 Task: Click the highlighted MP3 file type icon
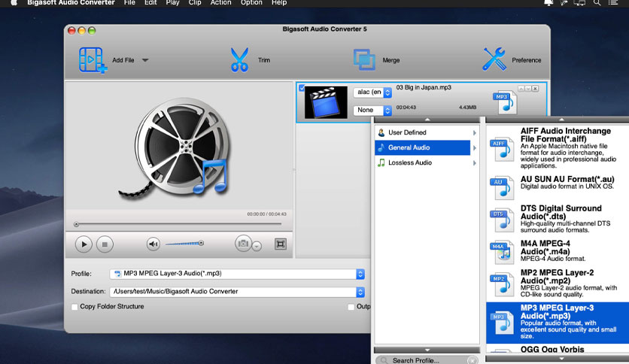[501, 323]
